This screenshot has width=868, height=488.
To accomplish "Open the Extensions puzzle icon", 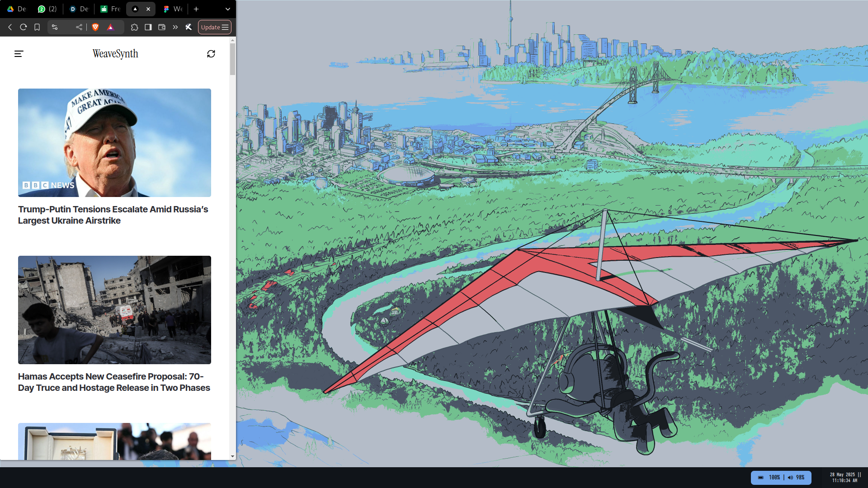I will (x=134, y=27).
